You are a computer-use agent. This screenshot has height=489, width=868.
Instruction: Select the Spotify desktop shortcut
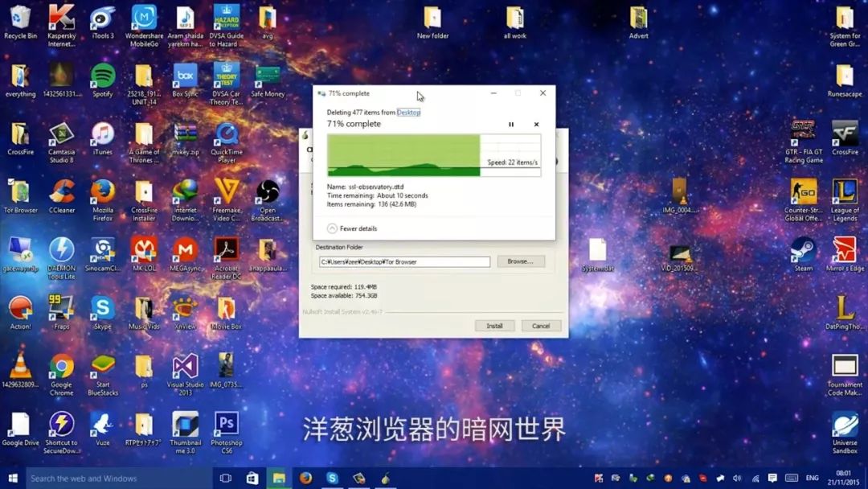tap(103, 80)
